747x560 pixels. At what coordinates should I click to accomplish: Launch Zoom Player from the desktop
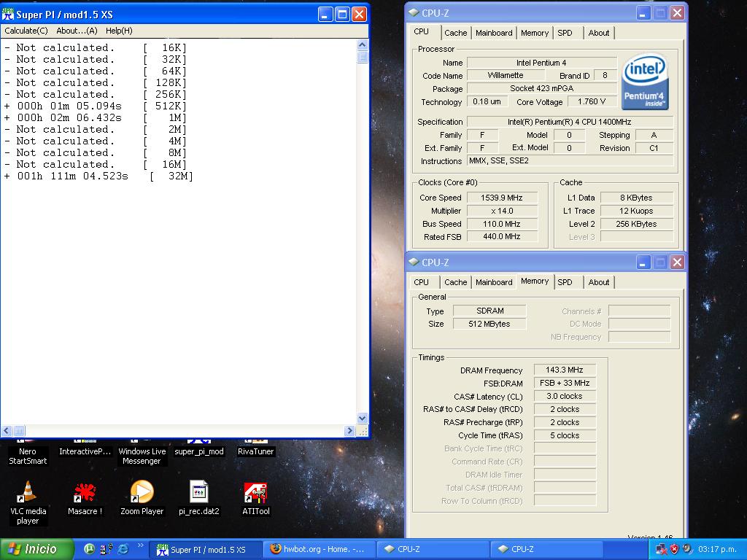[142, 498]
